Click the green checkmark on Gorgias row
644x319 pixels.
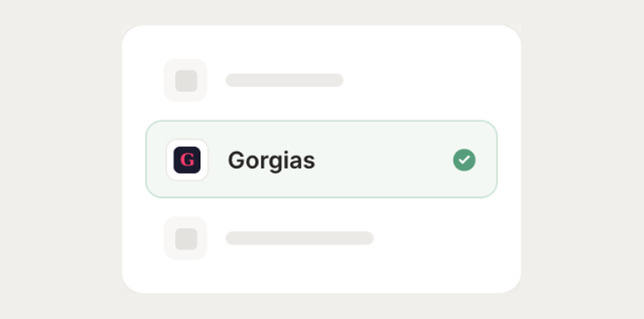coord(464,159)
